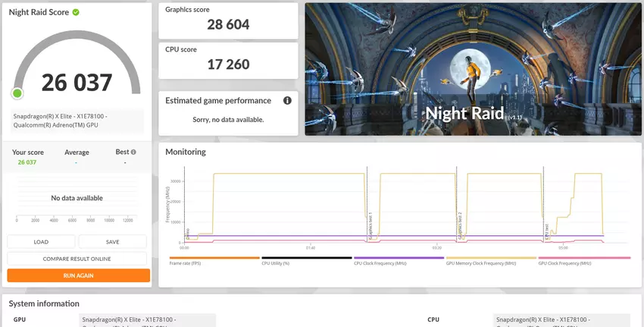Click the CPU test marker in monitoring chart

tap(546, 228)
